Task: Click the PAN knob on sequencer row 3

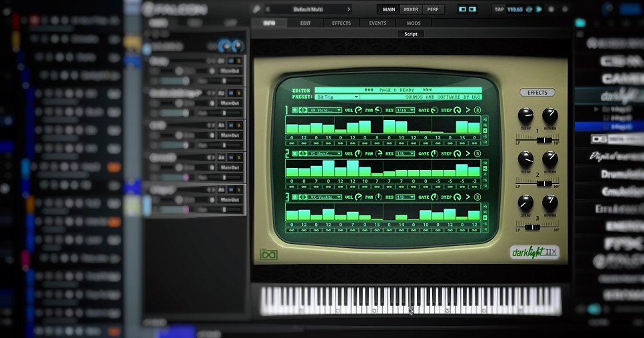Action: [x=378, y=197]
